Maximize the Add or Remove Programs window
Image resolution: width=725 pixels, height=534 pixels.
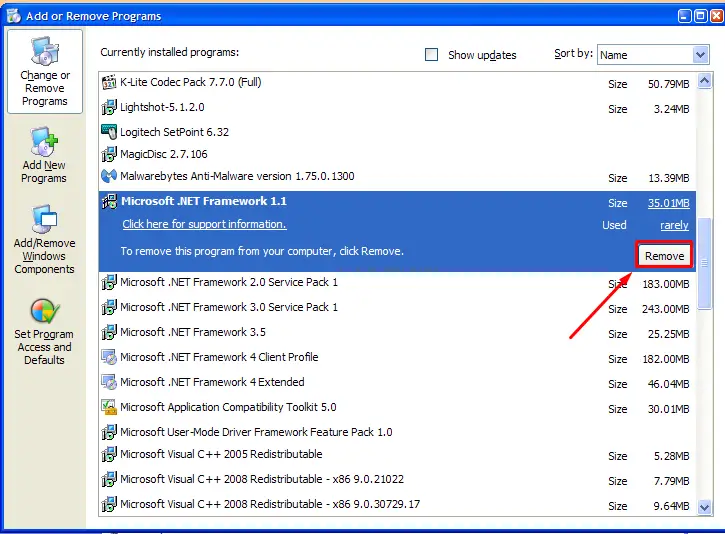701,16
